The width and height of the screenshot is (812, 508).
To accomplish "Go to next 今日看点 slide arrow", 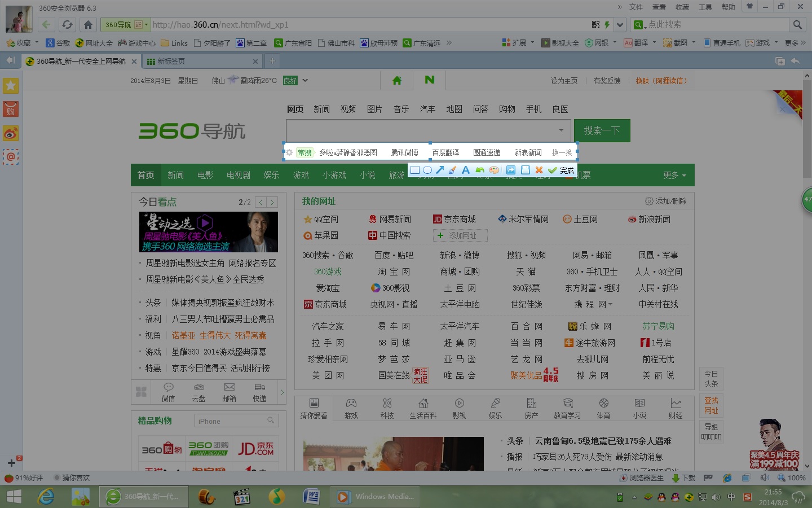I will [x=272, y=202].
